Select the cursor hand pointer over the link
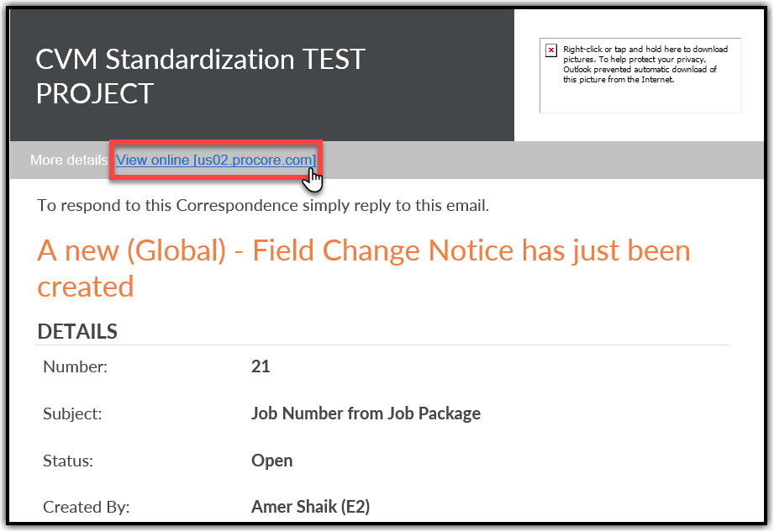The width and height of the screenshot is (774, 532). [313, 178]
